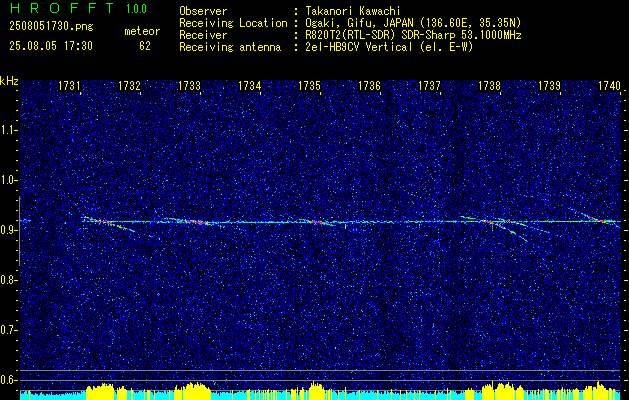Click time marker 1738
This screenshot has height=400, width=629.
pyautogui.click(x=489, y=86)
